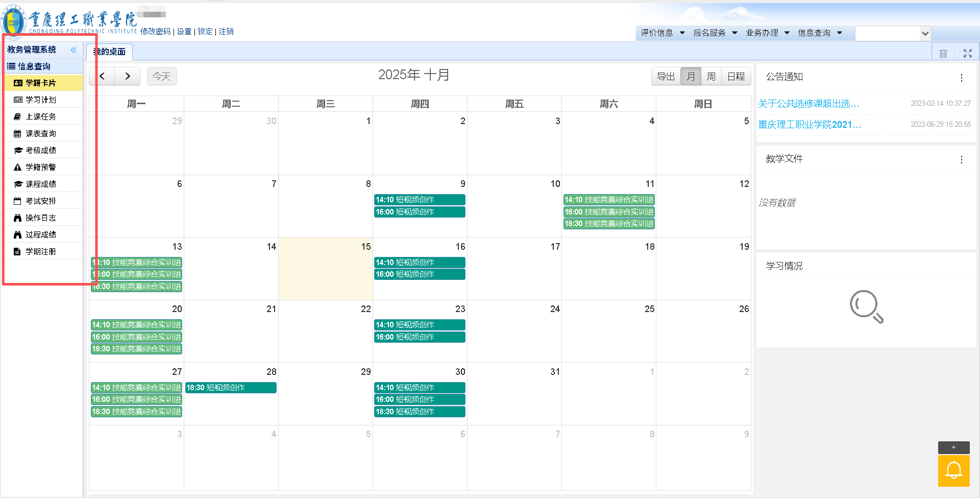Viewport: 980px width, 498px height.
Task: Switch calendar to 月 month view
Action: (x=691, y=77)
